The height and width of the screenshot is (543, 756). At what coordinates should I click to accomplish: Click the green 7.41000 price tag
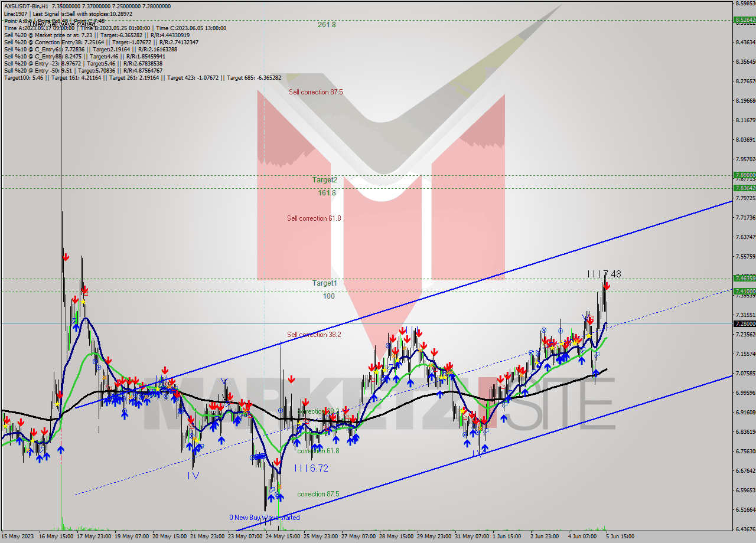tap(744, 291)
